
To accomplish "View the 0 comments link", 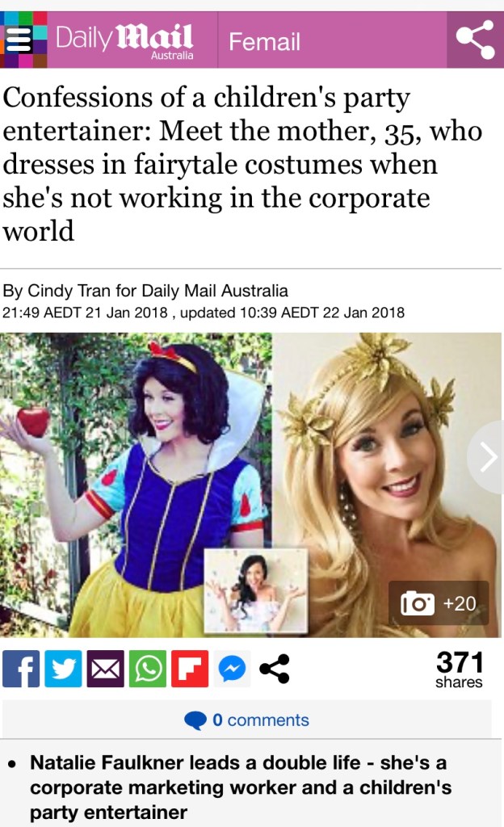I will 260,720.
